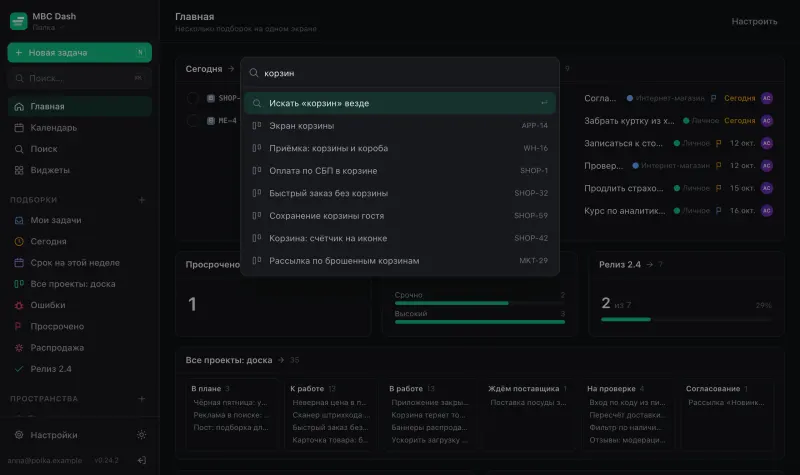
Task: Click the logout icon near the version
Action: tap(142, 460)
